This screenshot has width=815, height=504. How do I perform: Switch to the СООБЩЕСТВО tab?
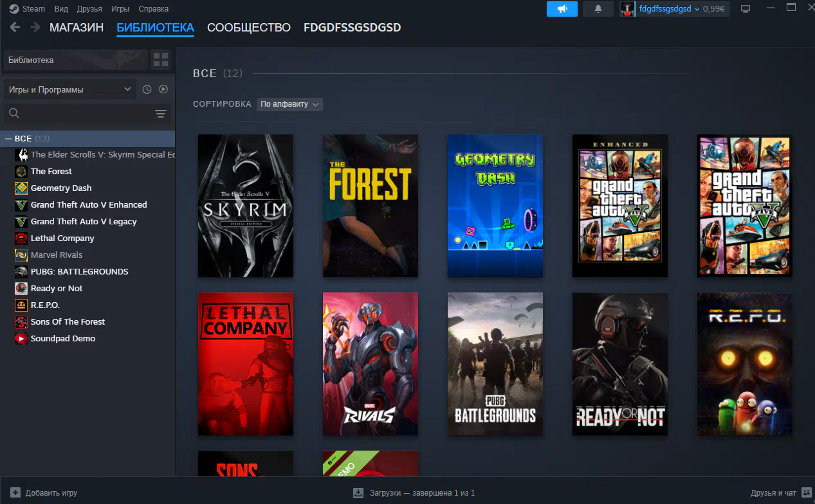249,28
